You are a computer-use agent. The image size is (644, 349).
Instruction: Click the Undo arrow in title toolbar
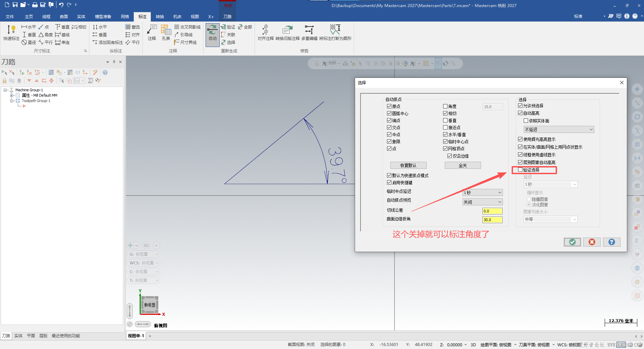[x=61, y=5]
